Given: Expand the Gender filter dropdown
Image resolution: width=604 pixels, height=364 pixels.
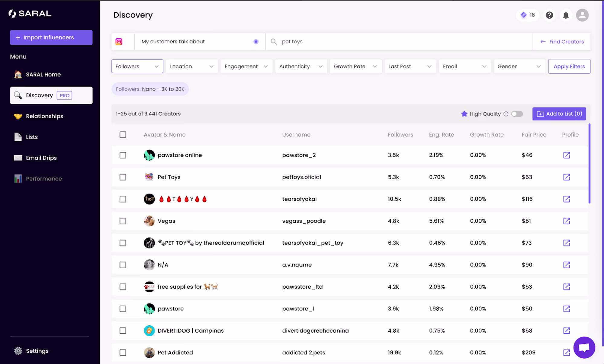Looking at the screenshot, I should click(x=519, y=66).
